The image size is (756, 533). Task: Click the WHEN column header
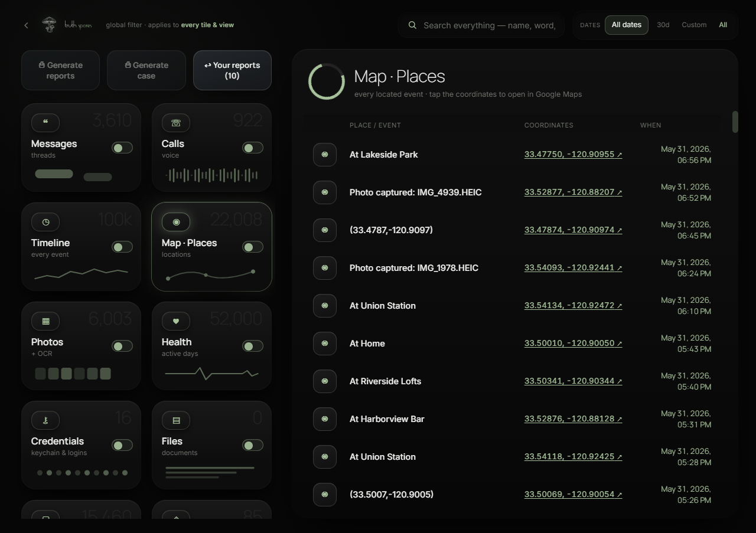click(x=651, y=125)
